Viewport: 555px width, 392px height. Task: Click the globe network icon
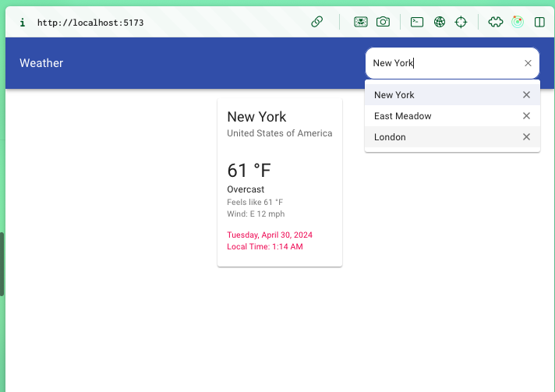tap(440, 22)
